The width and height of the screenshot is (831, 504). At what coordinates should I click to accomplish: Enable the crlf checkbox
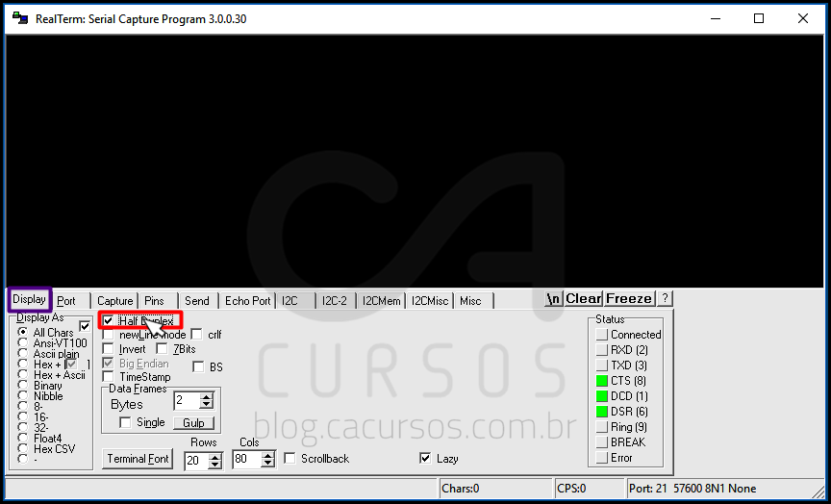click(x=196, y=335)
